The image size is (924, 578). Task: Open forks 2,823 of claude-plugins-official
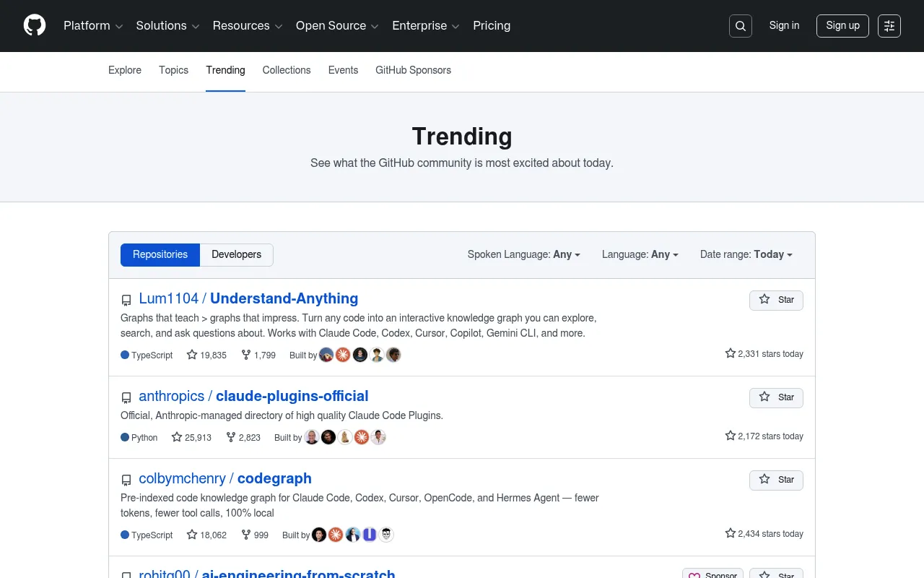243,437
